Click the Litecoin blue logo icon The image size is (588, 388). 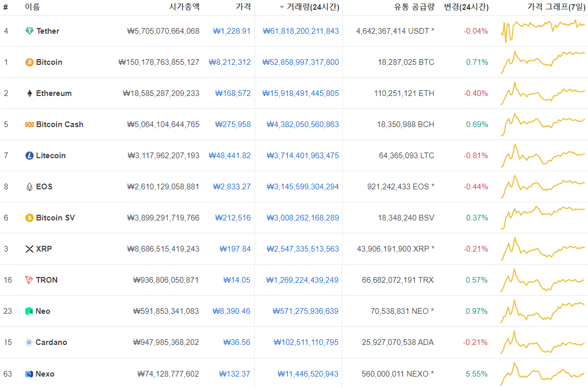coord(29,156)
